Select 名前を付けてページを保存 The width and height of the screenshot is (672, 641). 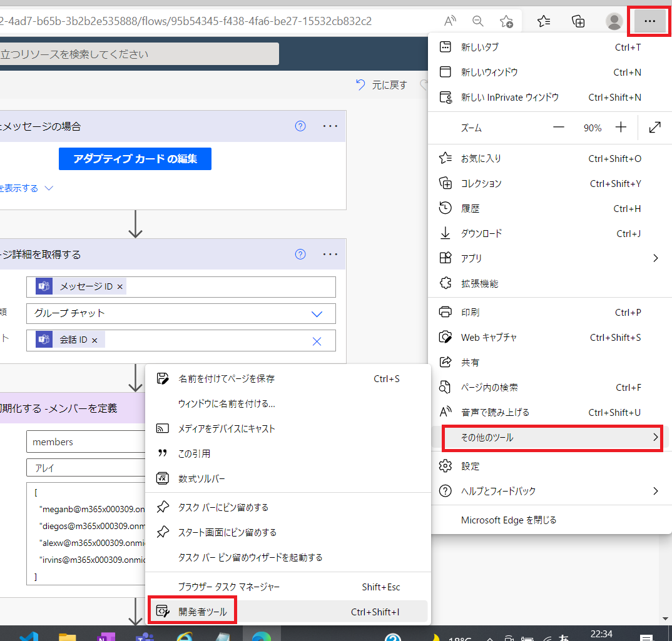pos(288,379)
